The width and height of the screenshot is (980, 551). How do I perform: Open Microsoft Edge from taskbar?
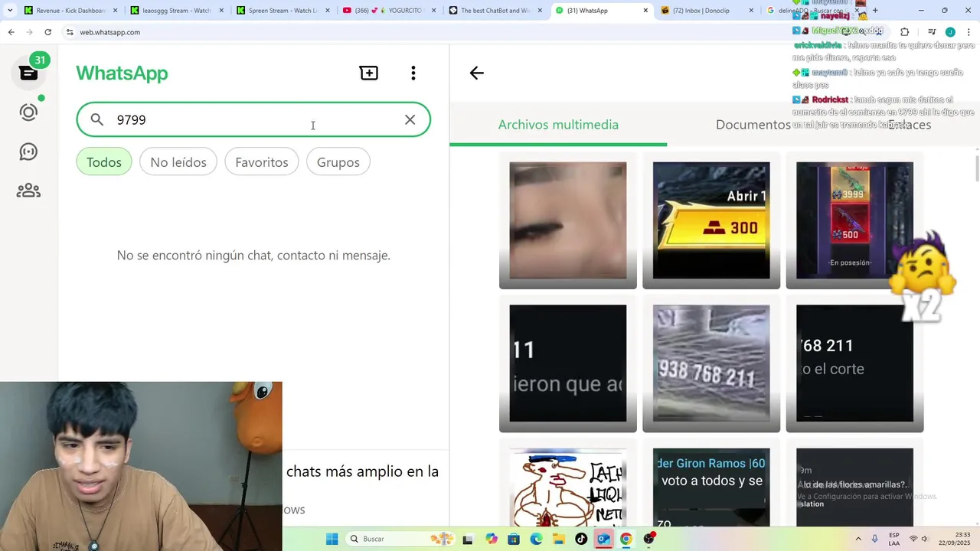tap(537, 539)
